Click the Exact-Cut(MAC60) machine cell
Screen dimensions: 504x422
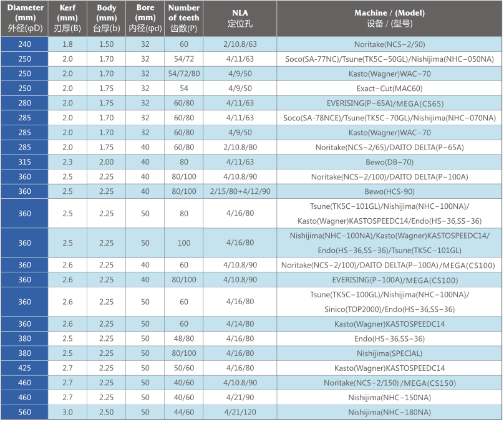pos(389,89)
